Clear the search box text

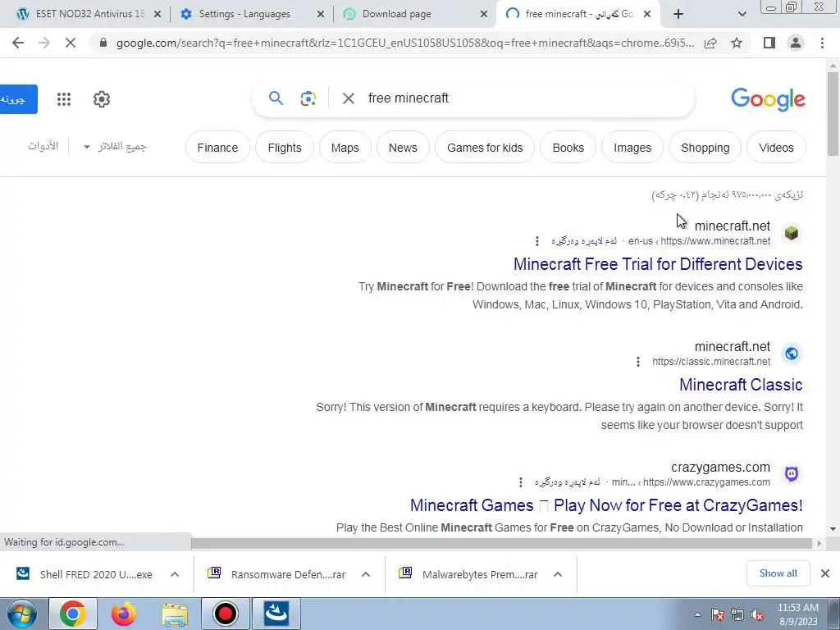click(x=348, y=98)
